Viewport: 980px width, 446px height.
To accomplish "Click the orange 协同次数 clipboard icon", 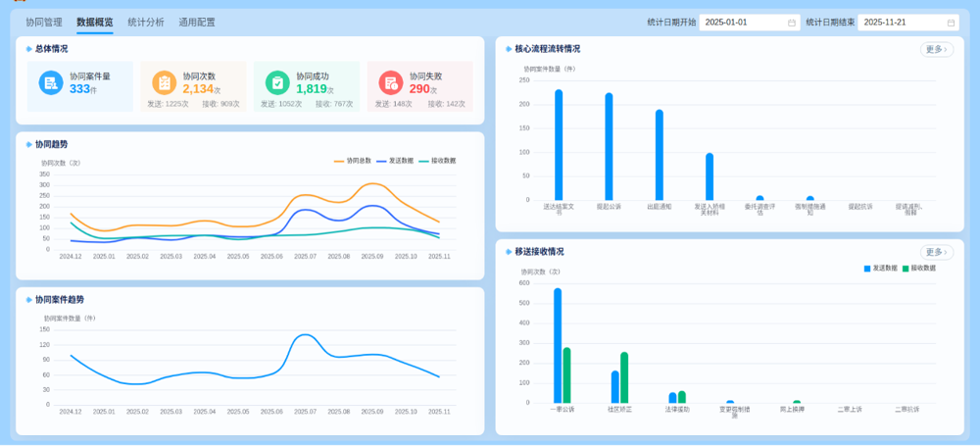I will coord(164,83).
